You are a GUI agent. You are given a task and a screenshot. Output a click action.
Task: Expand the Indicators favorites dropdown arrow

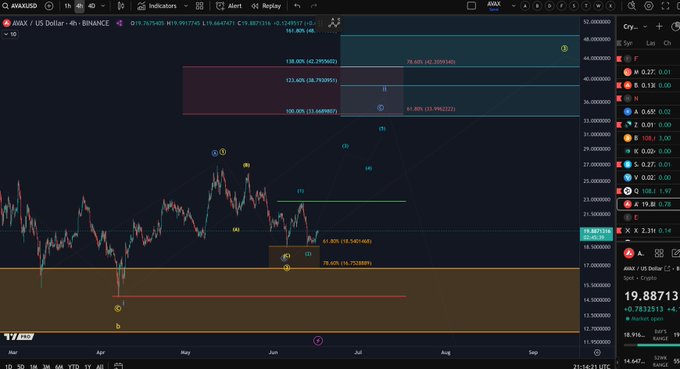coord(186,6)
